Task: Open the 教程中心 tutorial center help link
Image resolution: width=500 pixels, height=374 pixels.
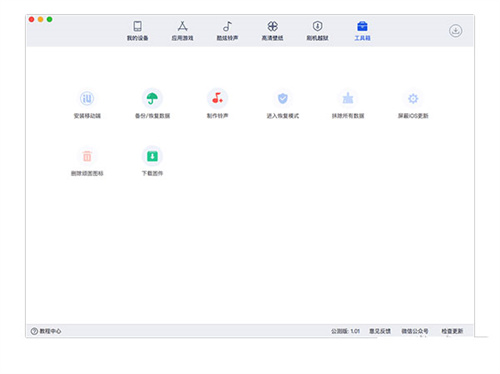Action: coord(46,331)
